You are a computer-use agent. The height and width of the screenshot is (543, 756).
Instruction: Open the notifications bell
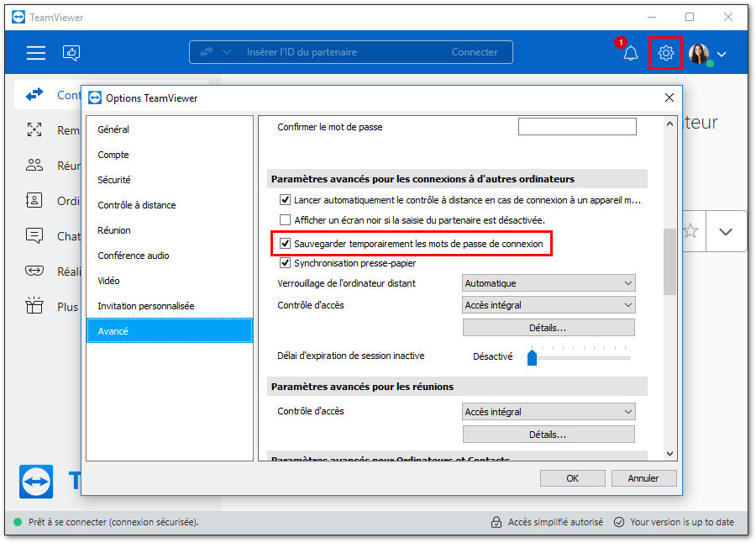click(631, 53)
